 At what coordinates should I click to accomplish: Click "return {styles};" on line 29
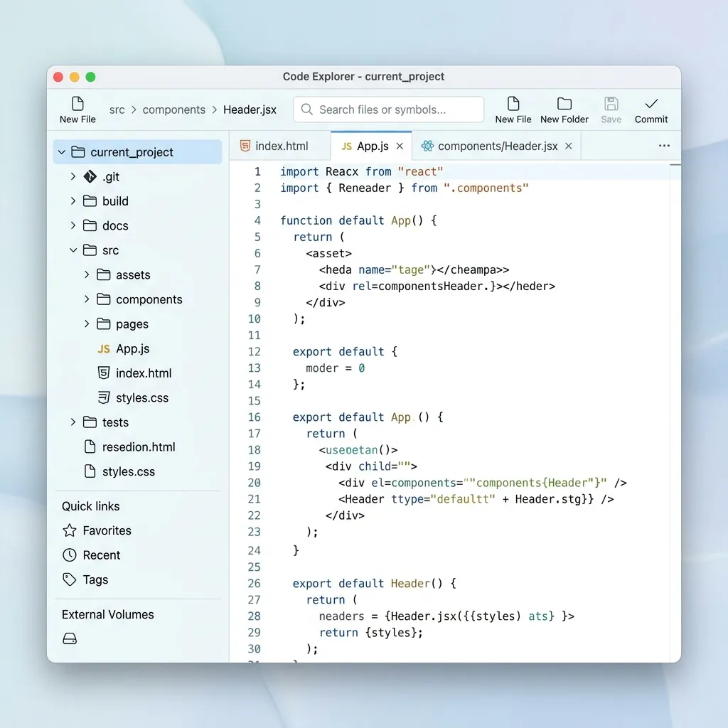(x=371, y=632)
